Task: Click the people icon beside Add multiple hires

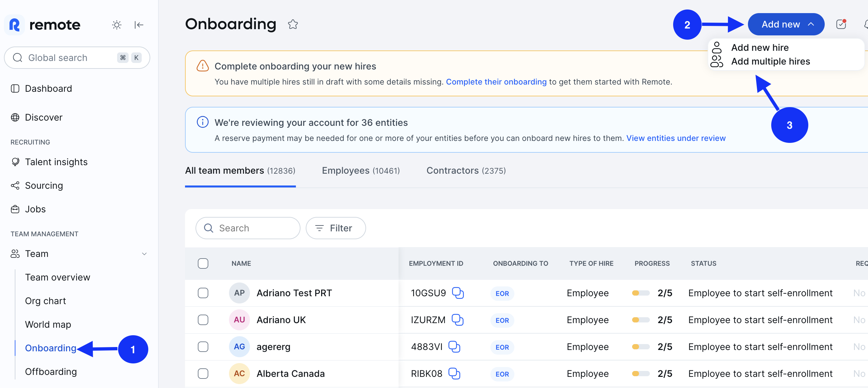Action: [x=717, y=61]
